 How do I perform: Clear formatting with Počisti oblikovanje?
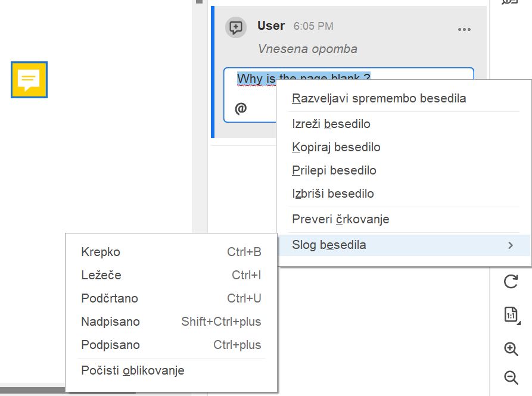(x=132, y=370)
